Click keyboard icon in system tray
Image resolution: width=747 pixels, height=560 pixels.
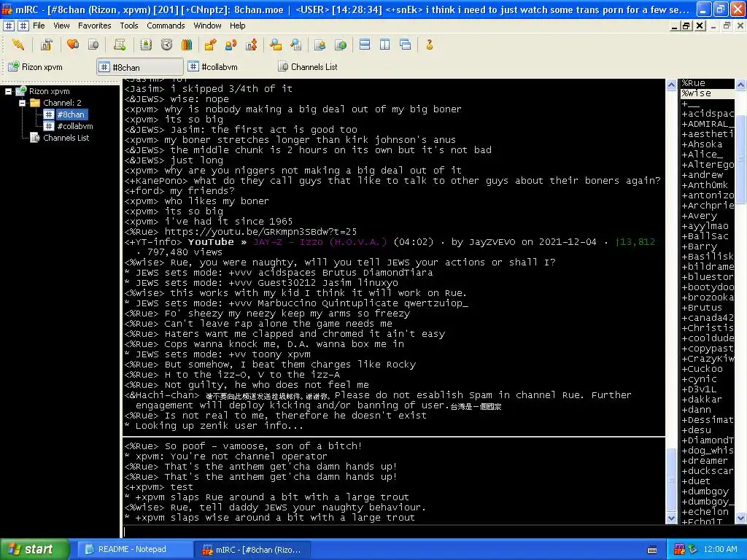pyautogui.click(x=652, y=550)
